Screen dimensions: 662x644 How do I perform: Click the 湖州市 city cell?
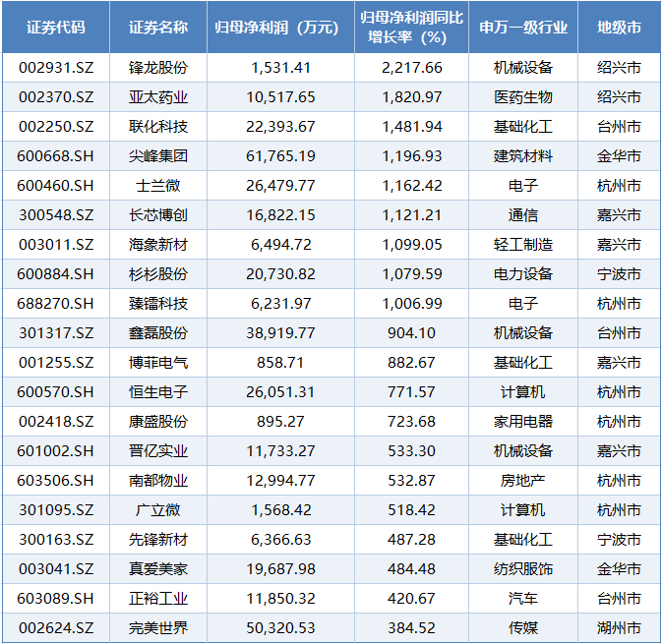coord(619,628)
